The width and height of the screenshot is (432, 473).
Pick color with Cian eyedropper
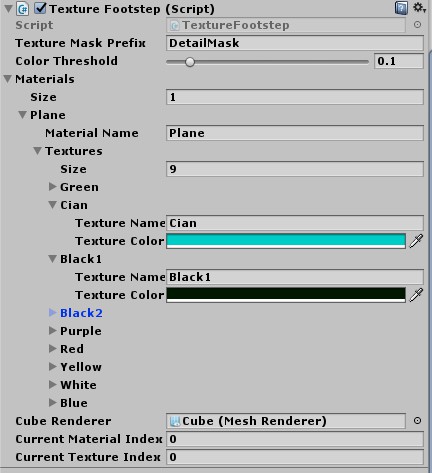pyautogui.click(x=416, y=241)
